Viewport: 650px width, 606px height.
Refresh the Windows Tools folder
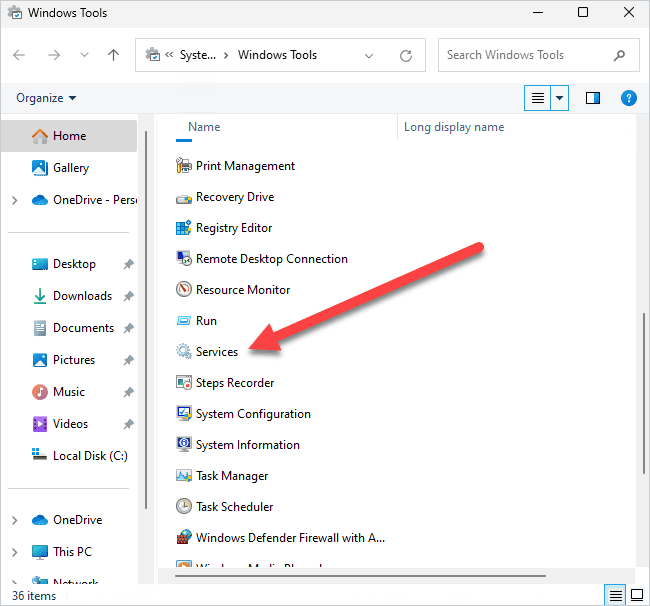tap(405, 56)
